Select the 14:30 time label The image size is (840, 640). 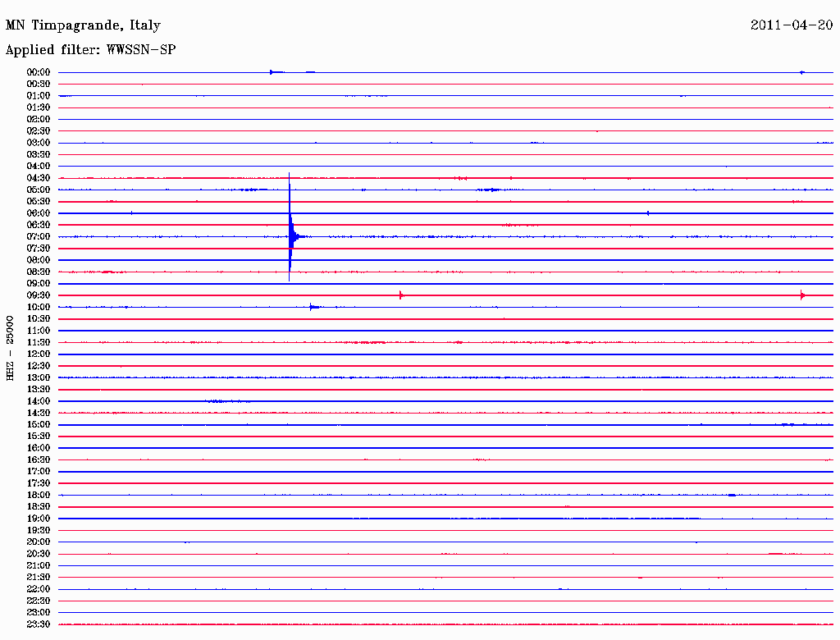point(39,414)
